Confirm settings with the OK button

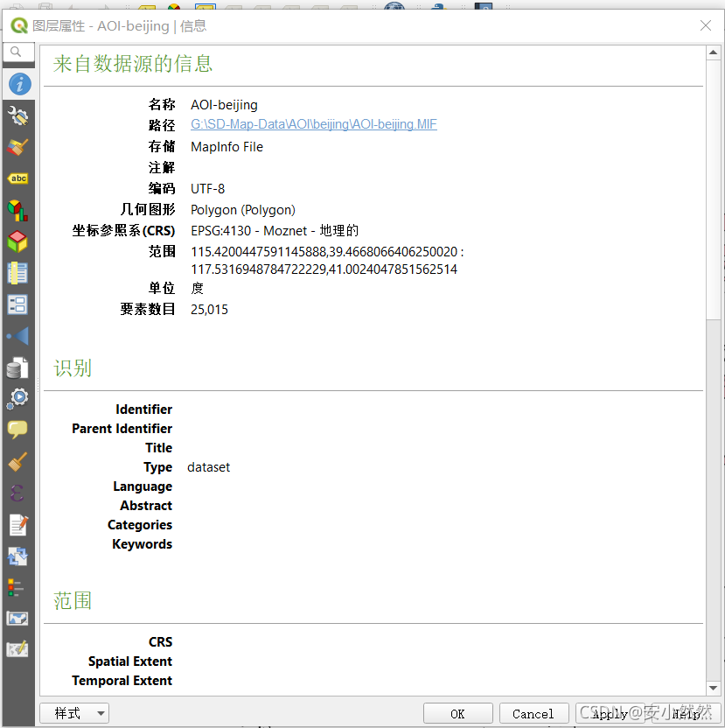click(x=457, y=713)
